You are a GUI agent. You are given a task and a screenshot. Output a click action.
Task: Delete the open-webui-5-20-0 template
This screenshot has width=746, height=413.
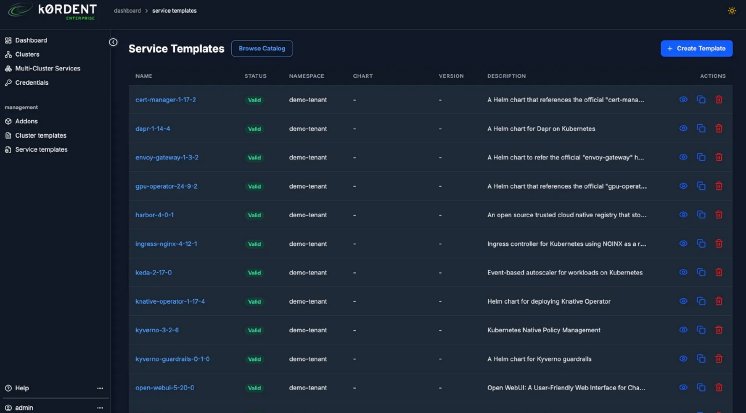[x=719, y=387]
